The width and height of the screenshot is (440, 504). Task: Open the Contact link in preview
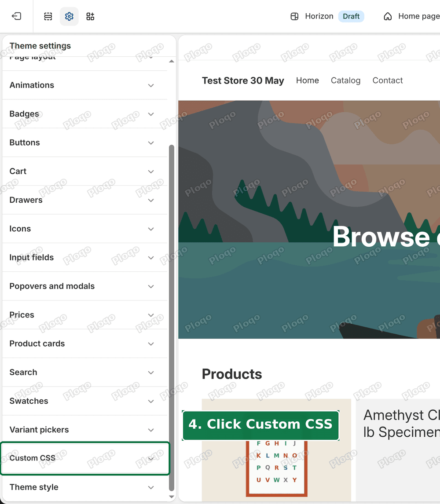387,80
